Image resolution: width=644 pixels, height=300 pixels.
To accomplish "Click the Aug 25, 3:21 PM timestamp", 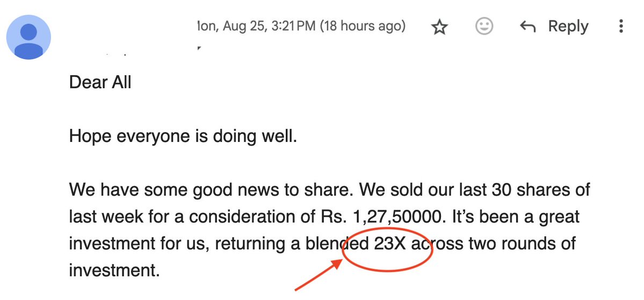I will [x=257, y=26].
